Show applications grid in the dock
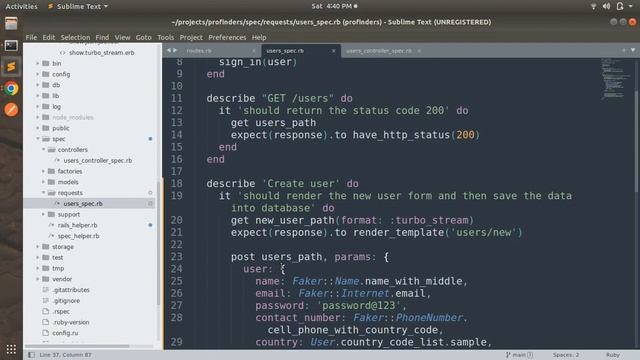This screenshot has height=360, width=640. pyautogui.click(x=11, y=349)
